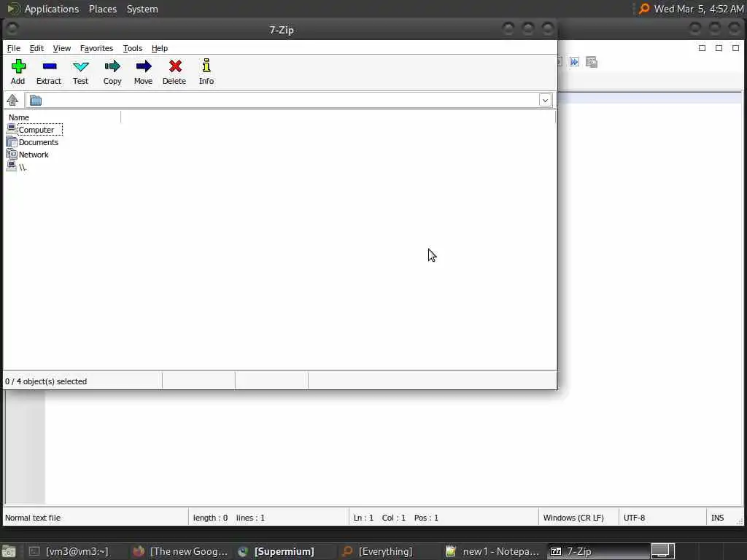Go up one folder level
Screen dimensions: 747x560
click(x=12, y=100)
